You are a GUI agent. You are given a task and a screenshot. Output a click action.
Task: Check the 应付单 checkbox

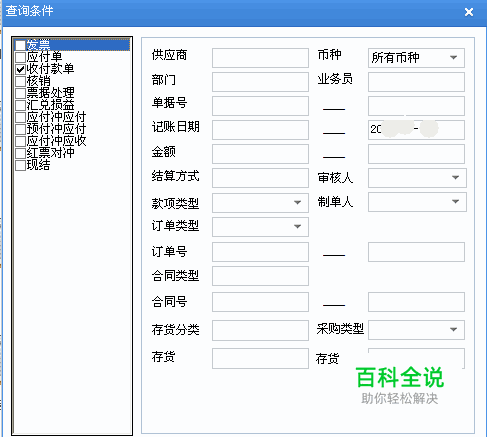pos(21,57)
